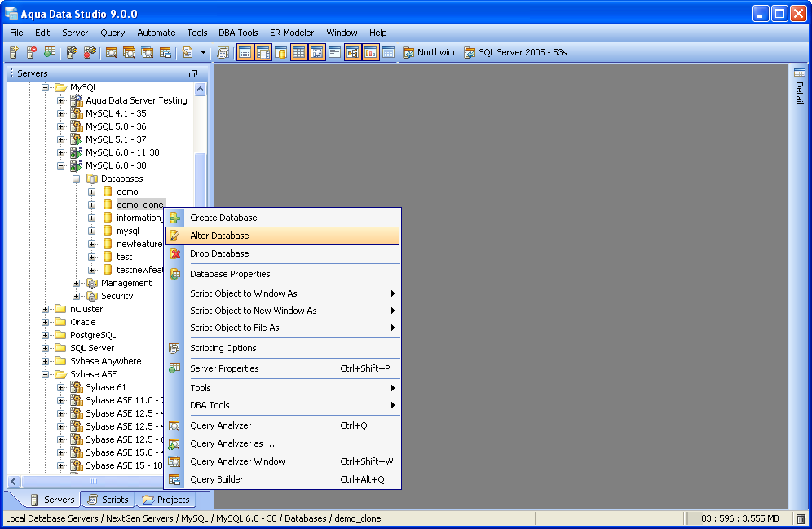812x529 pixels.
Task: Open the Query menu
Action: tap(113, 33)
